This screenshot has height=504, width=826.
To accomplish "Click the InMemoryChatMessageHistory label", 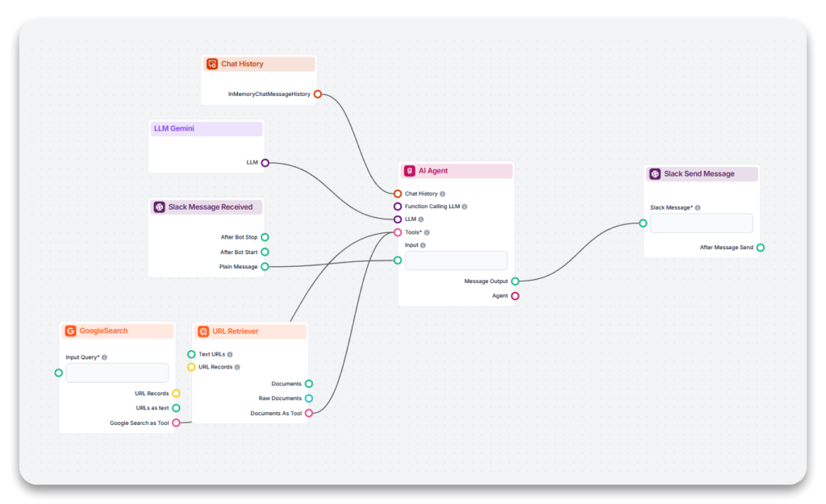I will pos(269,94).
